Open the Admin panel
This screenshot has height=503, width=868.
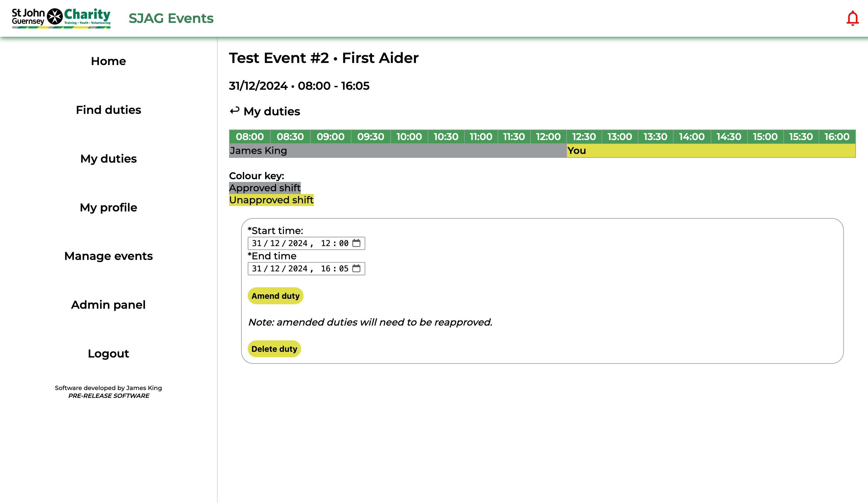click(108, 305)
